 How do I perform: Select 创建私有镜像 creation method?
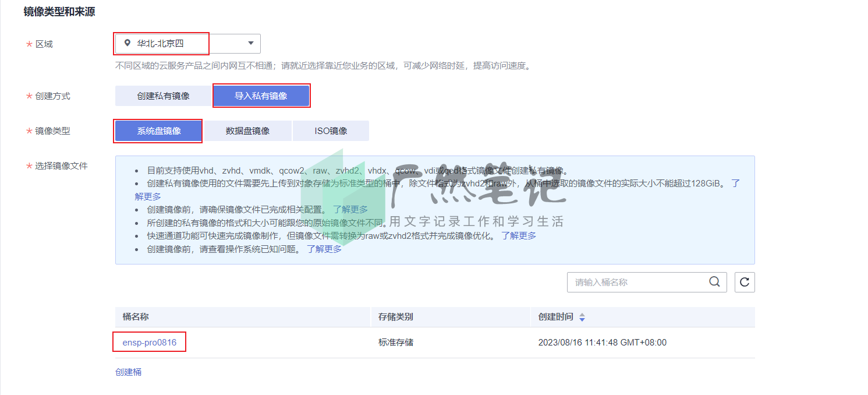(x=163, y=96)
